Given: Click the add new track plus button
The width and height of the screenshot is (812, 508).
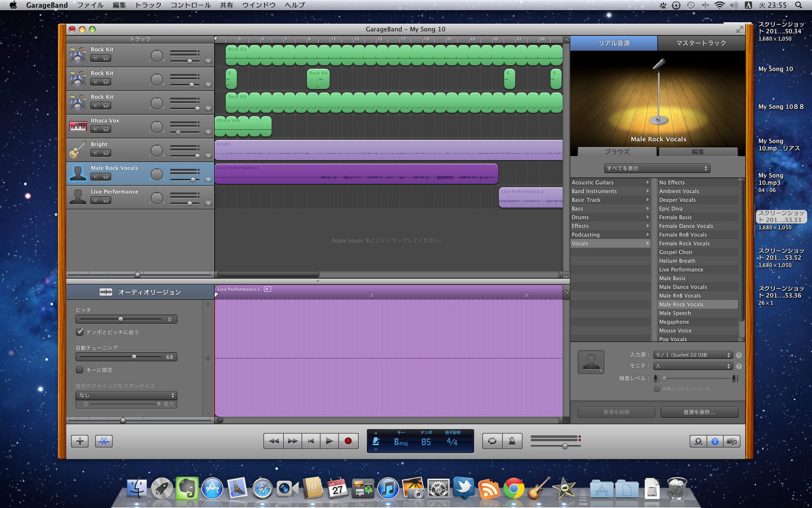Looking at the screenshot, I should (80, 441).
